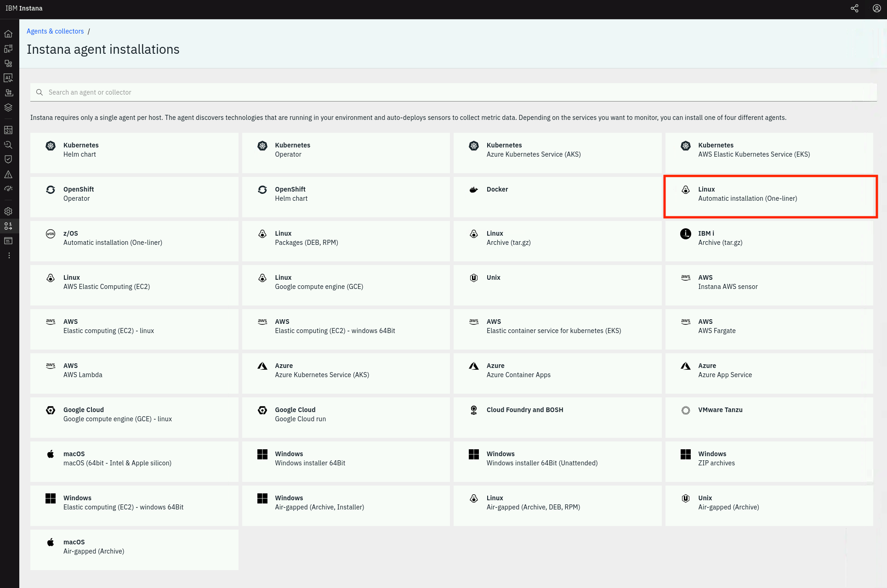Viewport: 887px width, 588px height.
Task: Select Linux Air-gapped (Archive, DEB, RPM) card
Action: pos(557,506)
